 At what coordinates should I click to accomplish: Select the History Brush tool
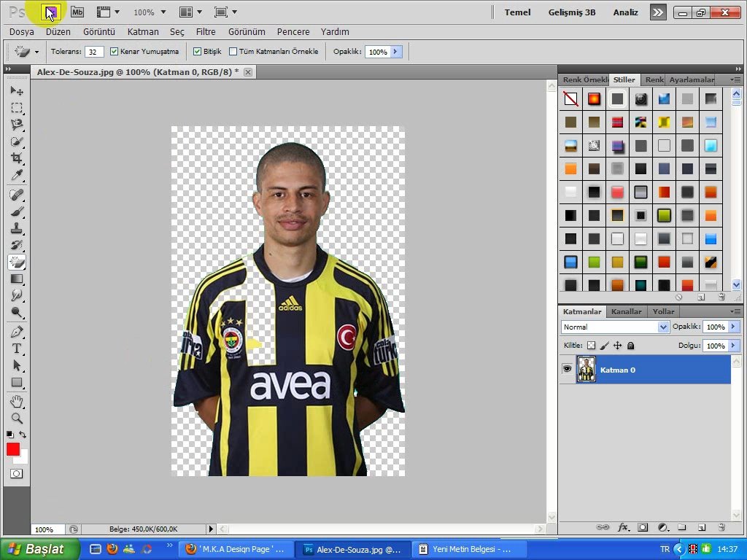click(x=17, y=245)
